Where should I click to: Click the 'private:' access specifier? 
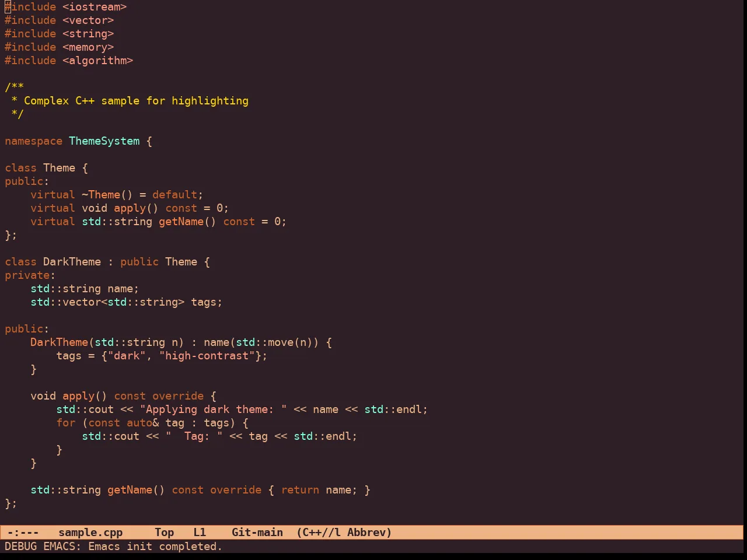[30, 275]
